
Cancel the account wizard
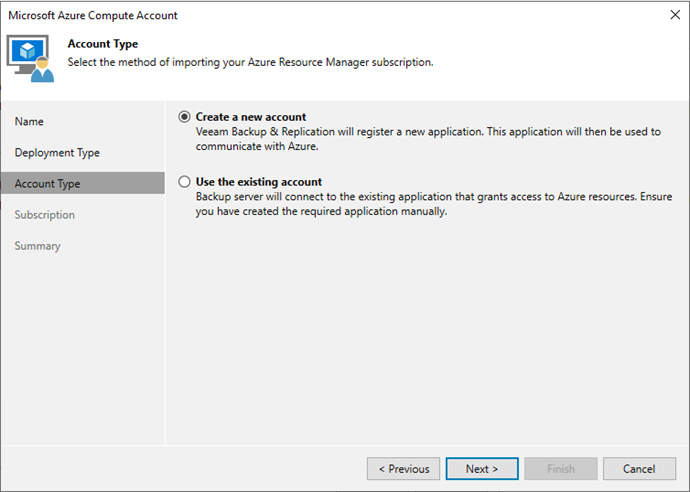point(639,469)
